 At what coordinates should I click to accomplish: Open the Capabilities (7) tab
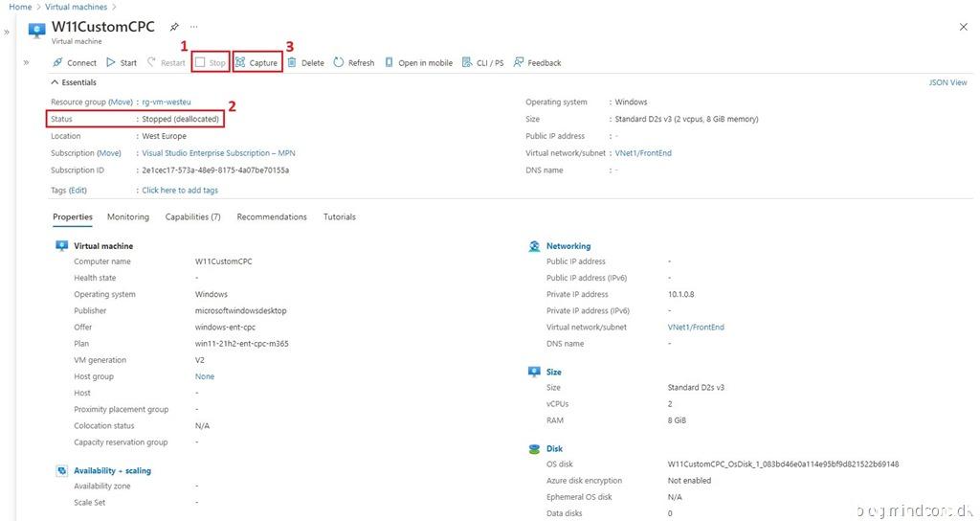[192, 217]
